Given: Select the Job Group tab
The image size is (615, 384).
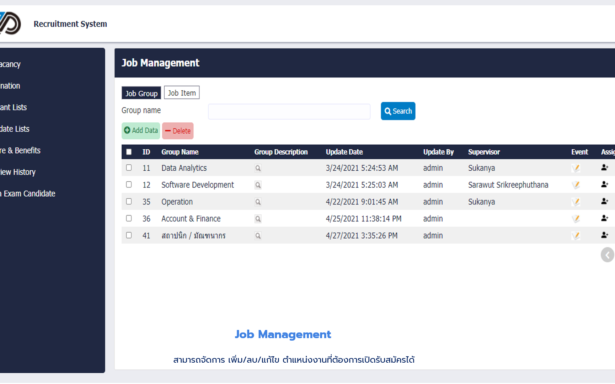Looking at the screenshot, I should tap(141, 93).
